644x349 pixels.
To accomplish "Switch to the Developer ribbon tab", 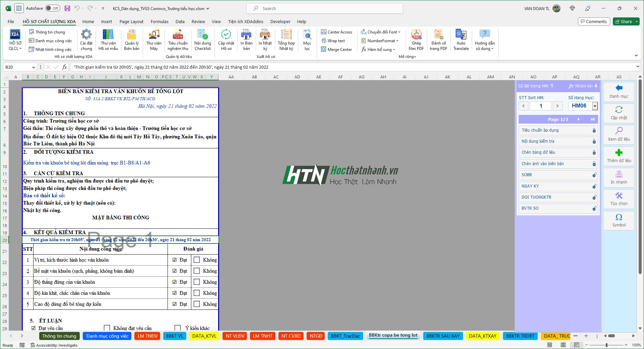I will 280,21.
